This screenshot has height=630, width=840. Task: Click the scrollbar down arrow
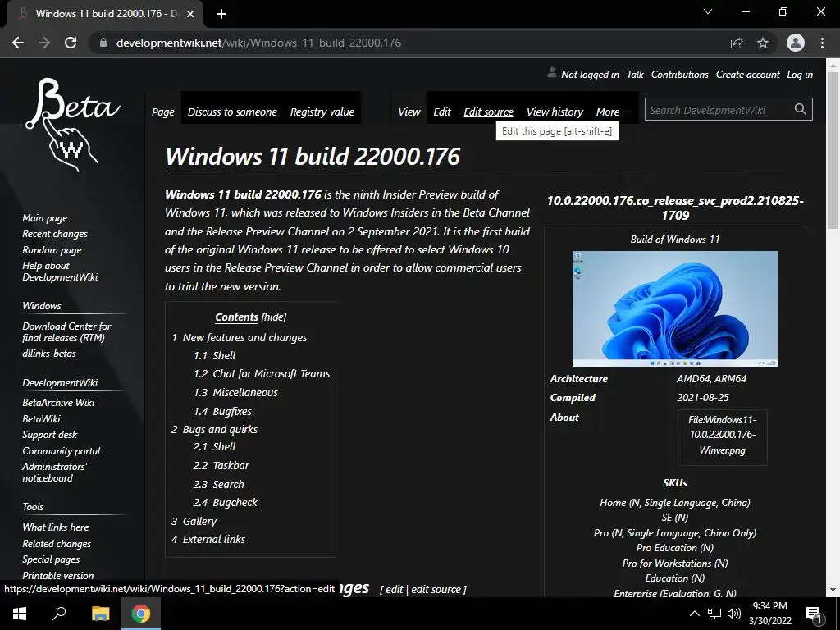(833, 590)
